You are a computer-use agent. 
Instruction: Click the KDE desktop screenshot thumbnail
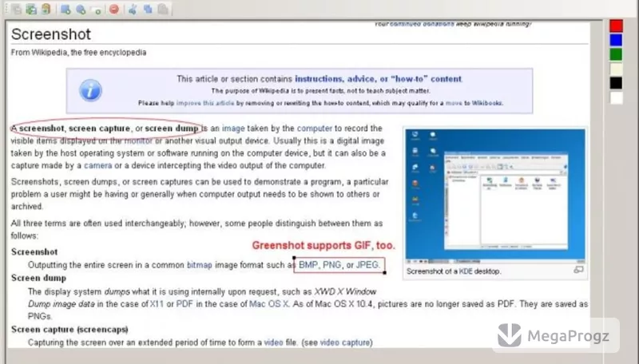(495, 196)
